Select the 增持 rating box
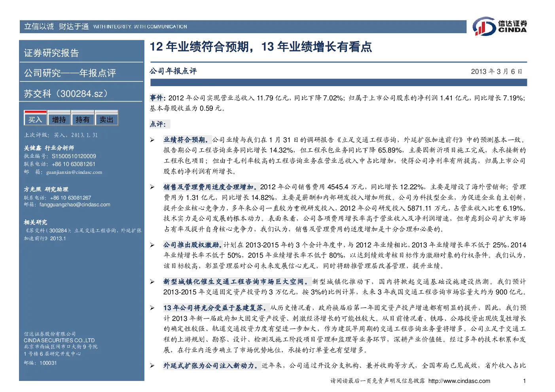Image resolution: width=555 pixels, height=392 pixels. pyautogui.click(x=59, y=118)
